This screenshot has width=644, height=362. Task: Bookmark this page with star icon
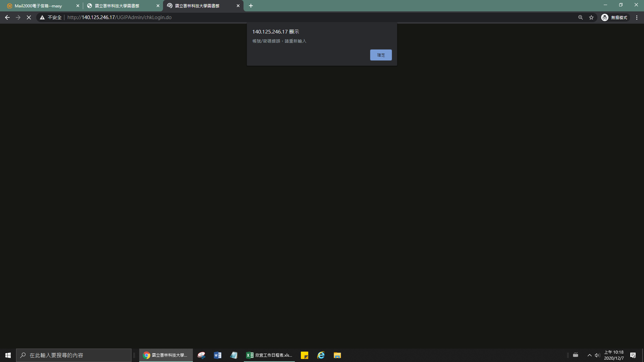click(591, 17)
